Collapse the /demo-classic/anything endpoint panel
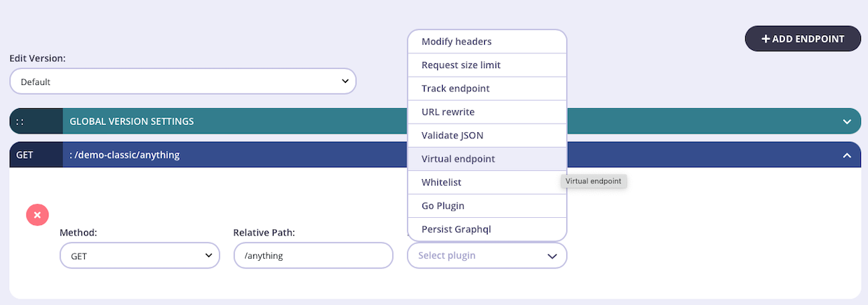The height and width of the screenshot is (305, 868). pyautogui.click(x=847, y=155)
